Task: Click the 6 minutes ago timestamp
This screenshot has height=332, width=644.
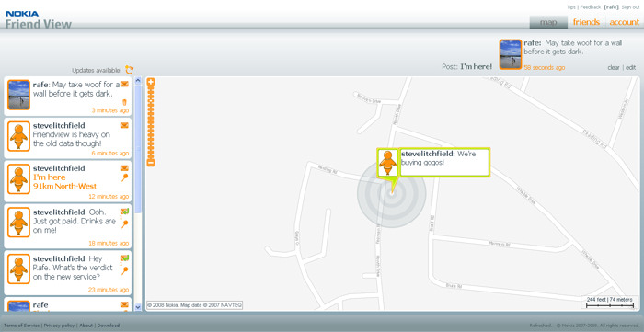Action: [x=110, y=153]
